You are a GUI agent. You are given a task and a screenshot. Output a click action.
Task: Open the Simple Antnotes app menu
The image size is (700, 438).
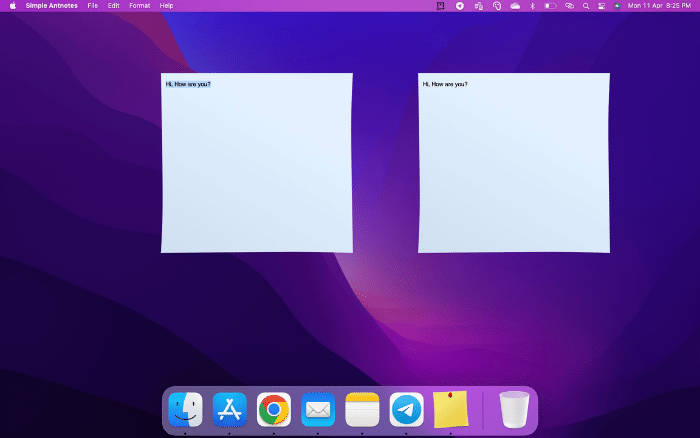[51, 6]
